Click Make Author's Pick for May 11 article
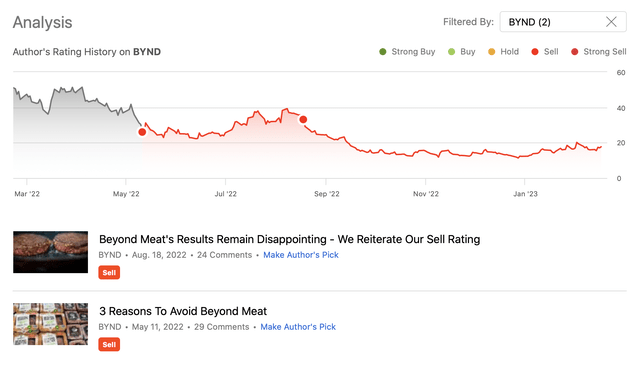 tap(298, 327)
